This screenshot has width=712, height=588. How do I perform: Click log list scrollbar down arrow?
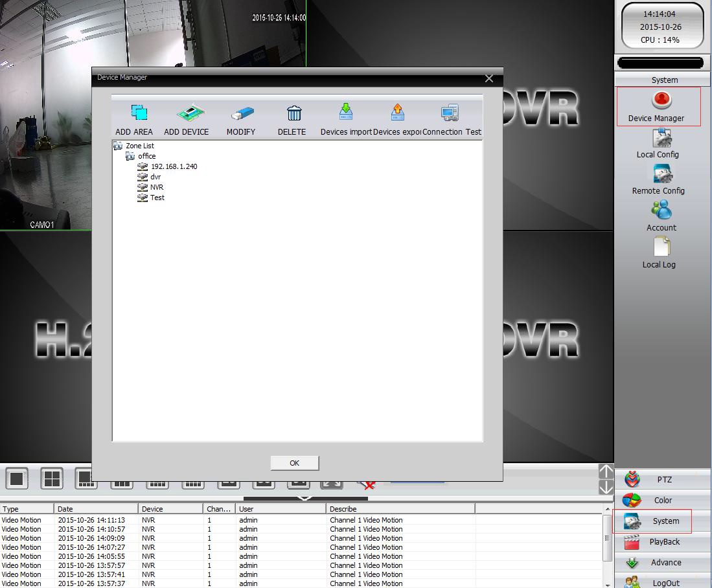coord(608,585)
